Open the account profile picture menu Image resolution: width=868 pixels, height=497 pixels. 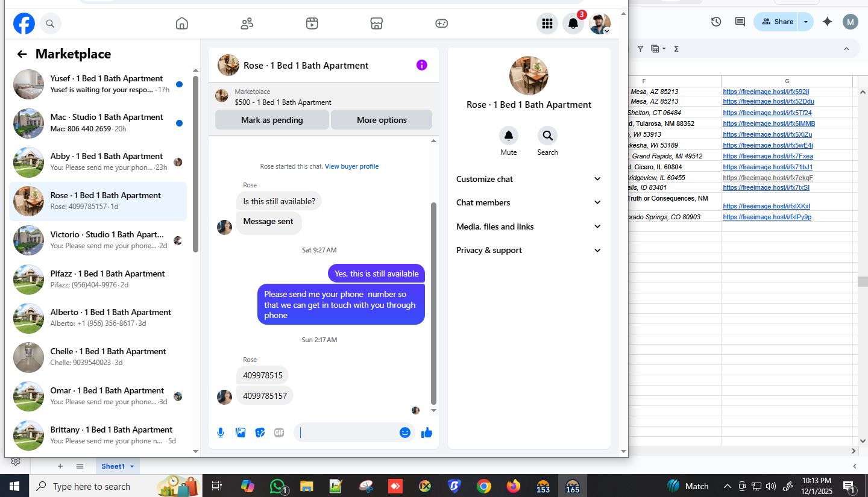pos(600,23)
